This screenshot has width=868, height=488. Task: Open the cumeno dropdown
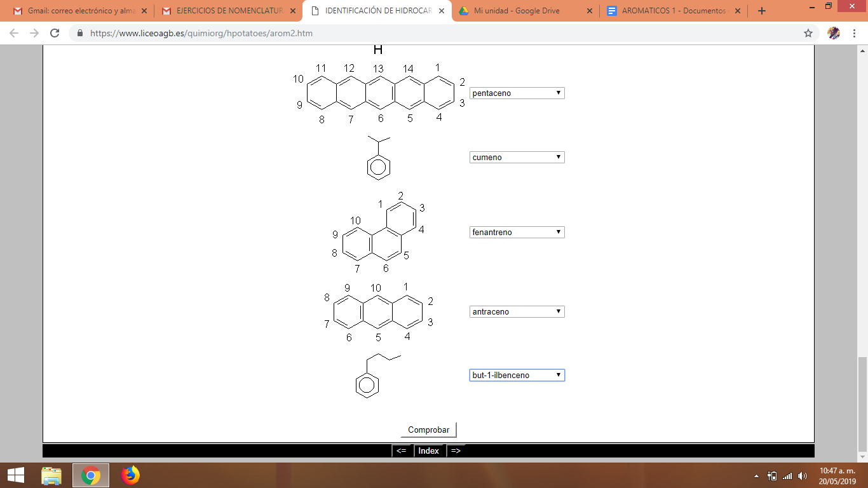tap(517, 157)
